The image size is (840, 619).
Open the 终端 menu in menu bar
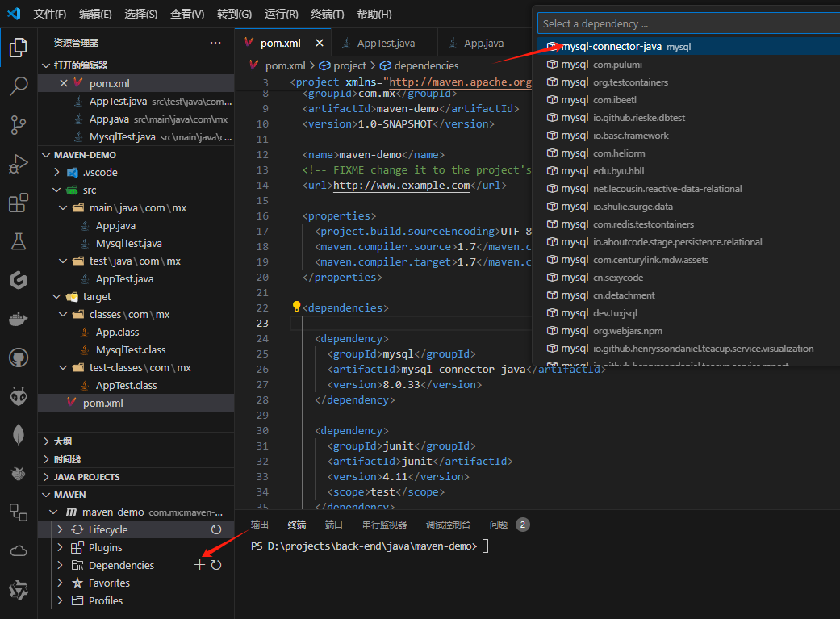[327, 15]
